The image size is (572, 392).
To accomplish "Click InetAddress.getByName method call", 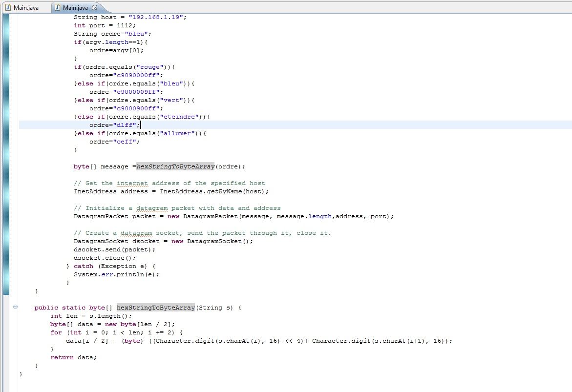I will tap(201, 191).
